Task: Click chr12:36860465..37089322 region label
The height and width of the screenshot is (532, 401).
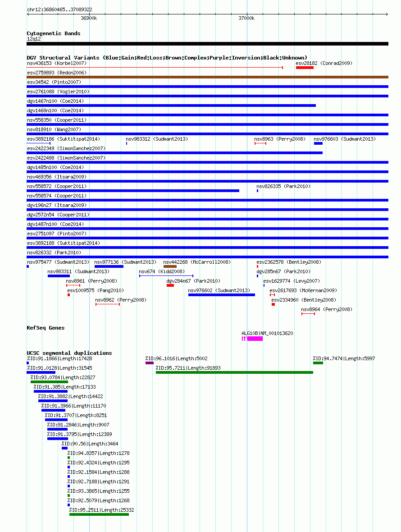Action: (59, 10)
